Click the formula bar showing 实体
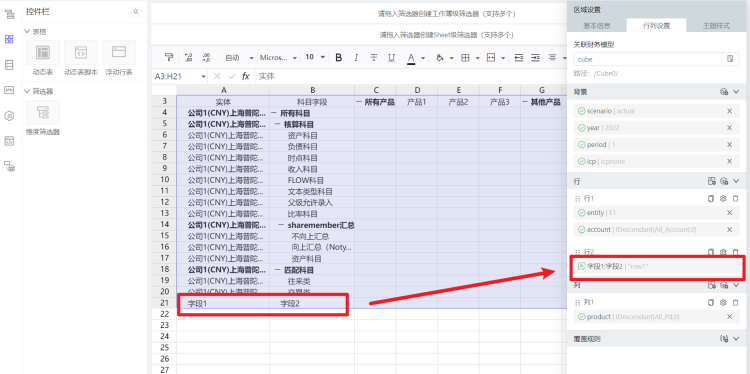This screenshot has height=374, width=750. click(410, 77)
